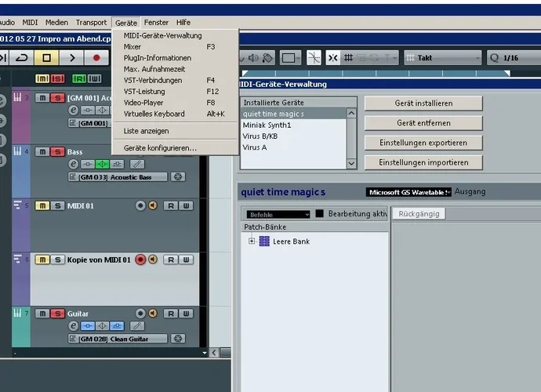
Task: Open the Befehle commands dropdown
Action: [x=278, y=215]
